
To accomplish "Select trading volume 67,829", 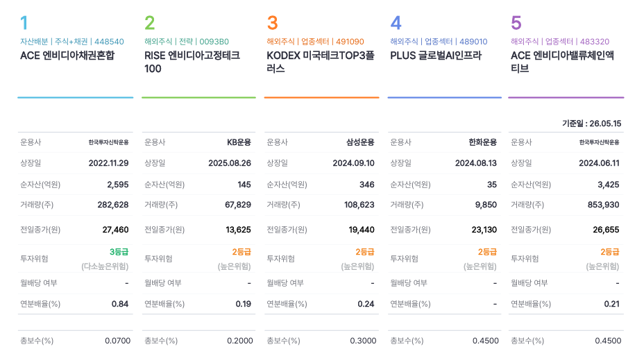I will pos(238,205).
